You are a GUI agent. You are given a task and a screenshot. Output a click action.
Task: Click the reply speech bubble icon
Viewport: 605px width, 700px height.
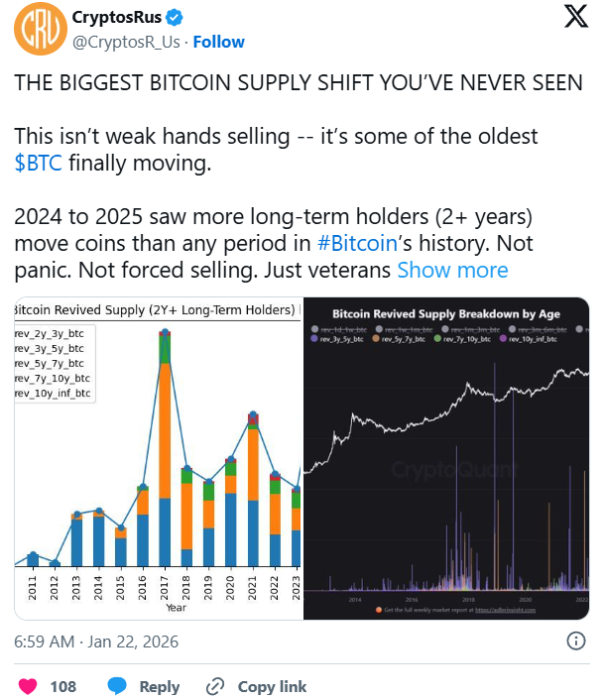click(x=118, y=686)
